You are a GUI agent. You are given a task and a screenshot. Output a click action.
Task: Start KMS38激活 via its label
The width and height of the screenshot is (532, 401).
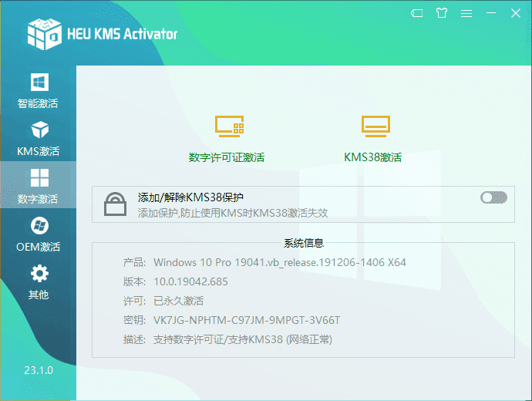click(372, 157)
